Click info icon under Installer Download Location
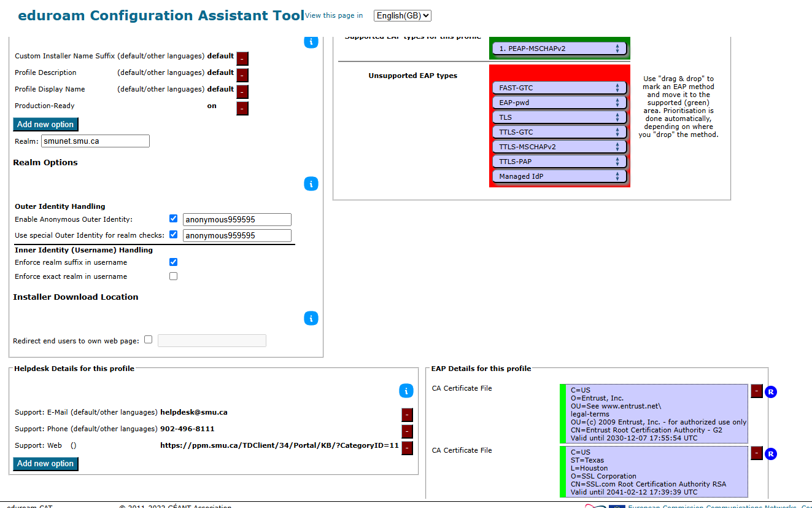This screenshot has width=812, height=508. (x=311, y=318)
